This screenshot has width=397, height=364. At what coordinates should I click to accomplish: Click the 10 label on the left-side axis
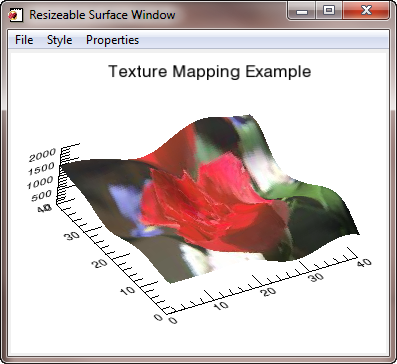(x=127, y=290)
